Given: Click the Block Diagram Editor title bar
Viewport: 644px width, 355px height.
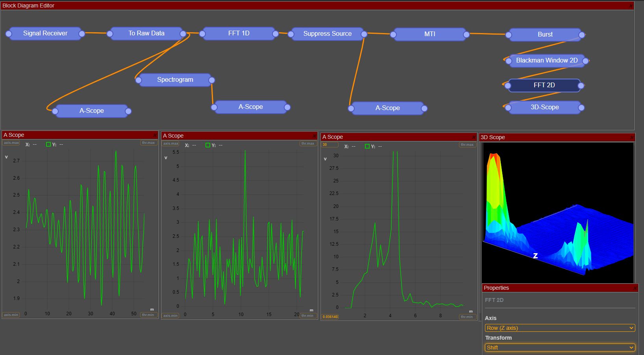Looking at the screenshot, I should click(315, 6).
